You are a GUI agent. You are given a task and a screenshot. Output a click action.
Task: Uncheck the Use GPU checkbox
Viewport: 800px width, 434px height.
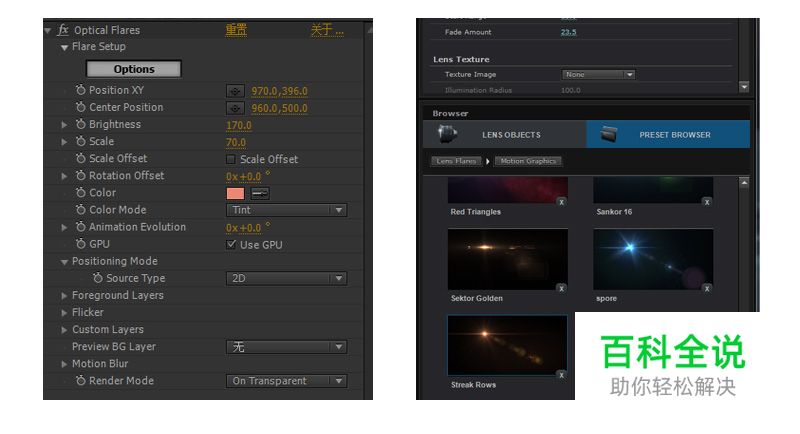pos(231,244)
